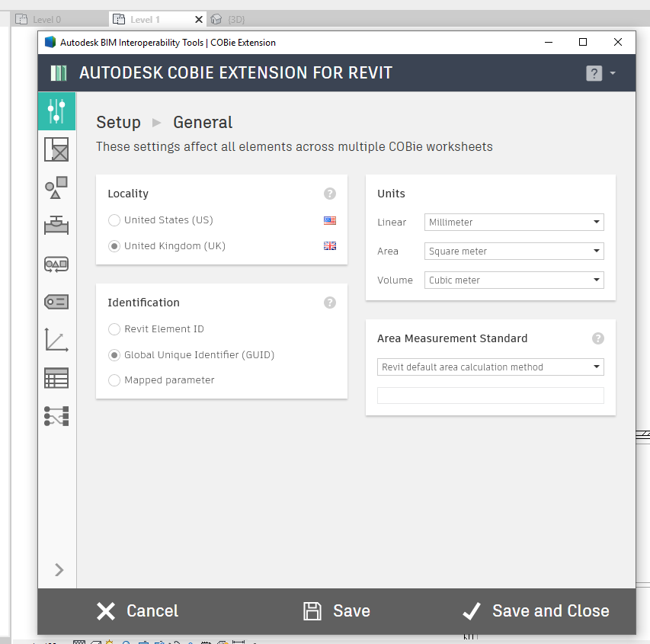Open the parameter mappings sidebar icon
The image size is (650, 644).
click(x=57, y=416)
